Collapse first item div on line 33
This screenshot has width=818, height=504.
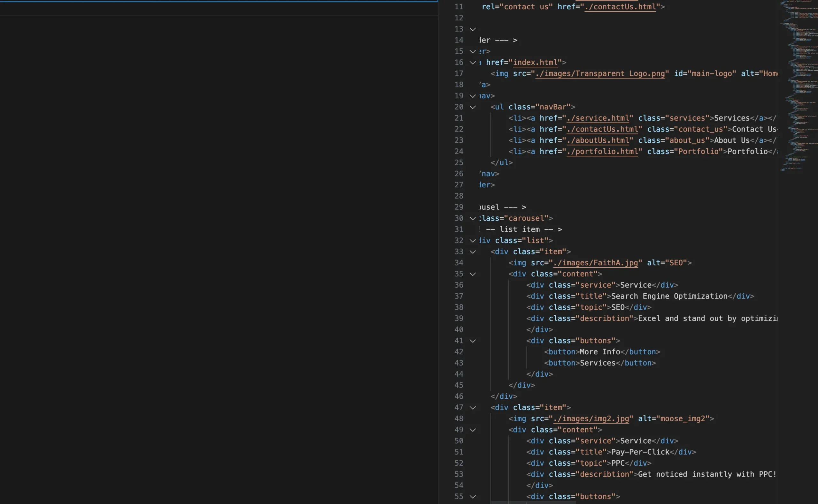click(473, 252)
